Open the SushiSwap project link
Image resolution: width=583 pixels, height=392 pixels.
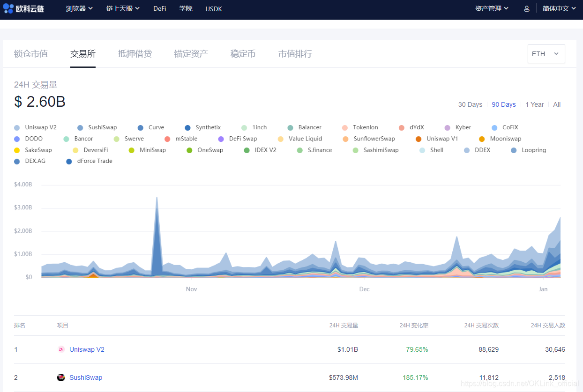tap(86, 377)
